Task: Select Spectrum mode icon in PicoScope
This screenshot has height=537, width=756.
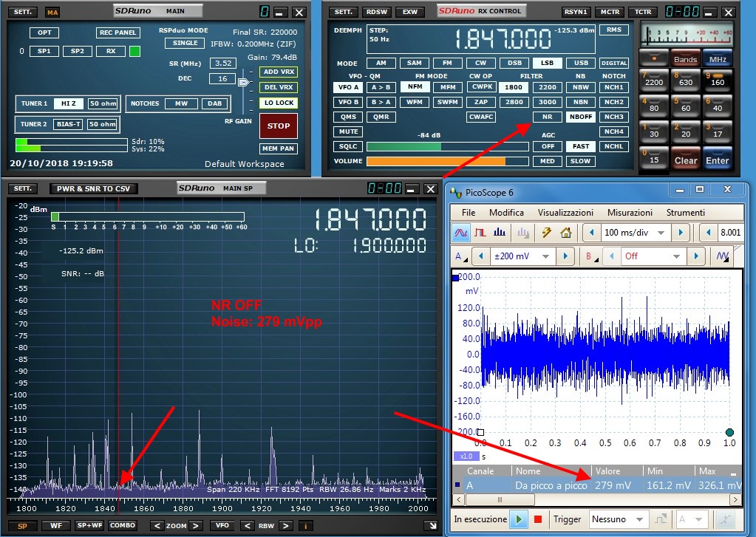Action: pos(500,233)
